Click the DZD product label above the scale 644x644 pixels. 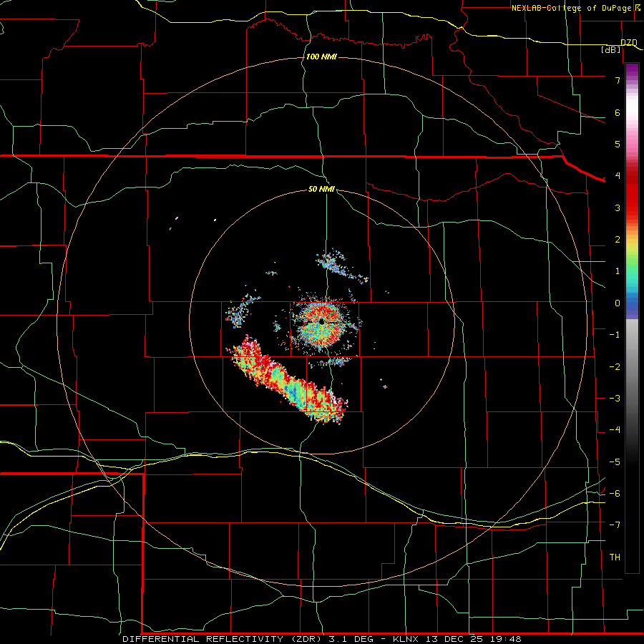pyautogui.click(x=628, y=43)
